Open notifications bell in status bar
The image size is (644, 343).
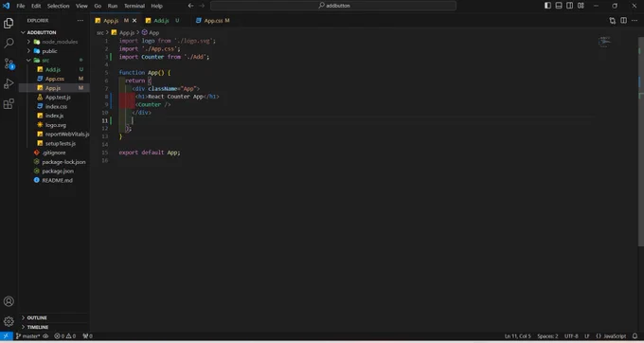(x=635, y=336)
